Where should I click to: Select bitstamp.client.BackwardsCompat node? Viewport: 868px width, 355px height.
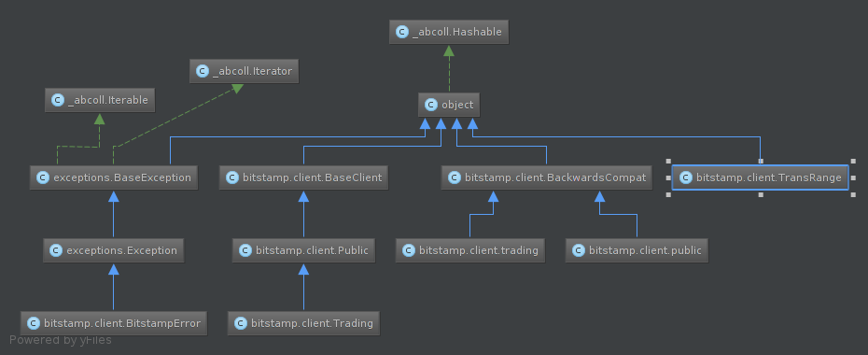pyautogui.click(x=547, y=177)
